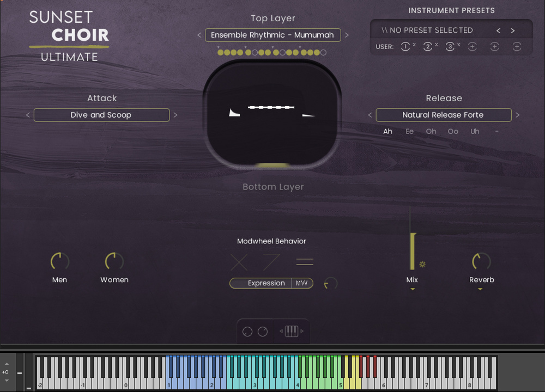Image resolution: width=545 pixels, height=392 pixels.
Task: Load user preset slot 1
Action: [x=405, y=46]
